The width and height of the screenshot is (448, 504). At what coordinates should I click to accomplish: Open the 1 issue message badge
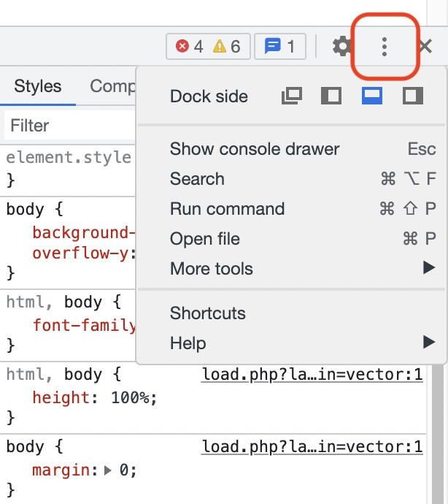pos(280,47)
